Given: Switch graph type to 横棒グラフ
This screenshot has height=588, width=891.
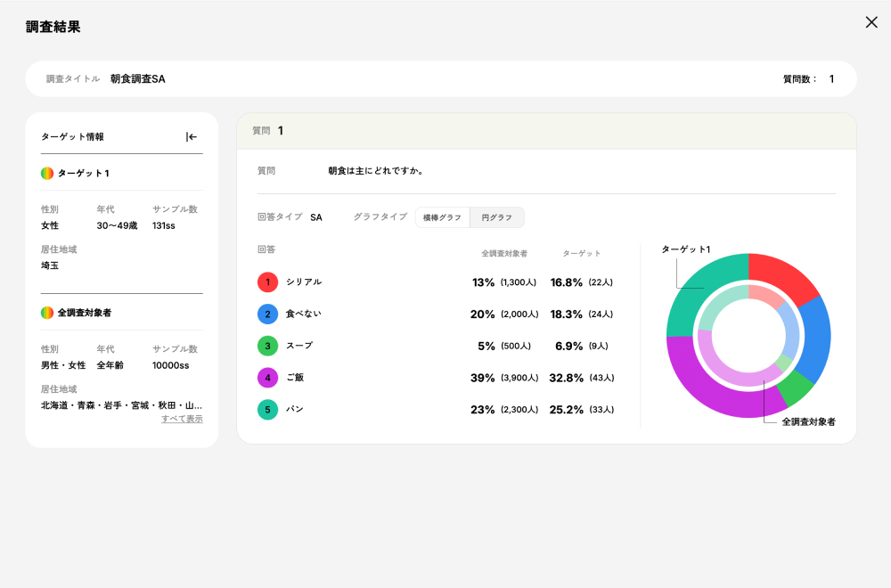Looking at the screenshot, I should pos(443,217).
